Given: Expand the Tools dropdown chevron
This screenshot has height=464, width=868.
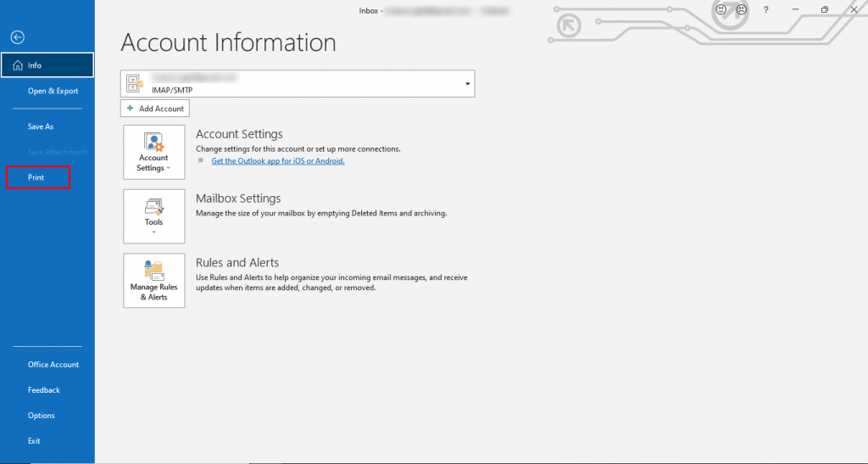Looking at the screenshot, I should tap(153, 231).
